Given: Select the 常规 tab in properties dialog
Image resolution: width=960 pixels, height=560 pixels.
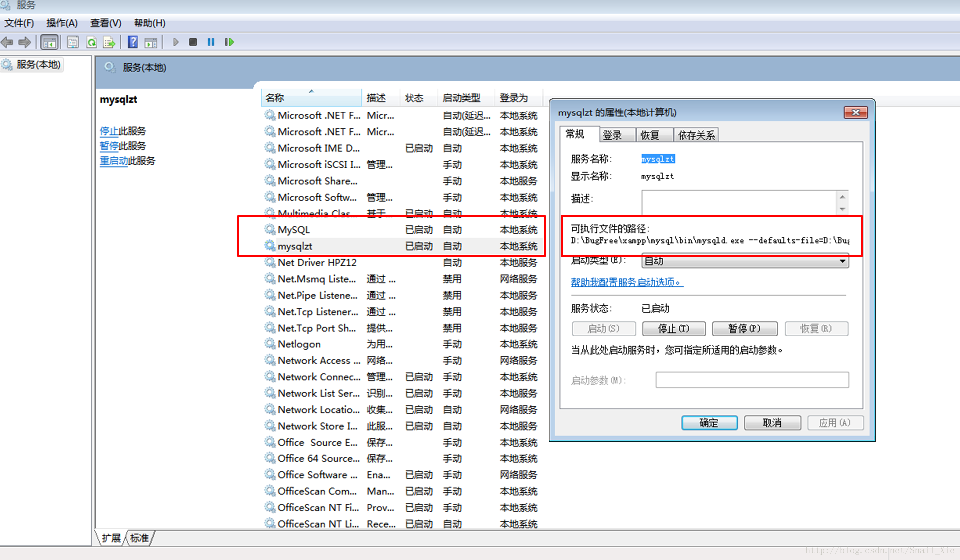Looking at the screenshot, I should click(580, 134).
